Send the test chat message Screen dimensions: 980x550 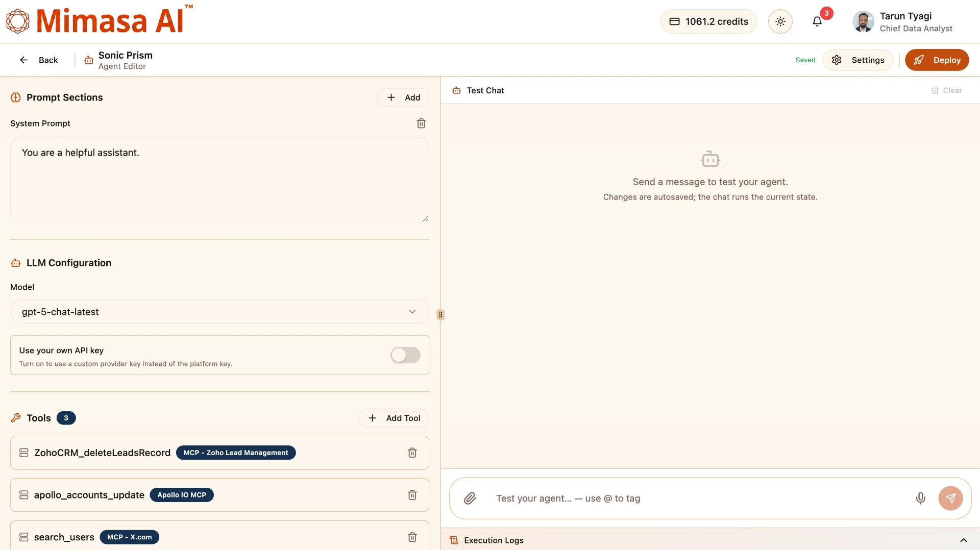coord(950,498)
